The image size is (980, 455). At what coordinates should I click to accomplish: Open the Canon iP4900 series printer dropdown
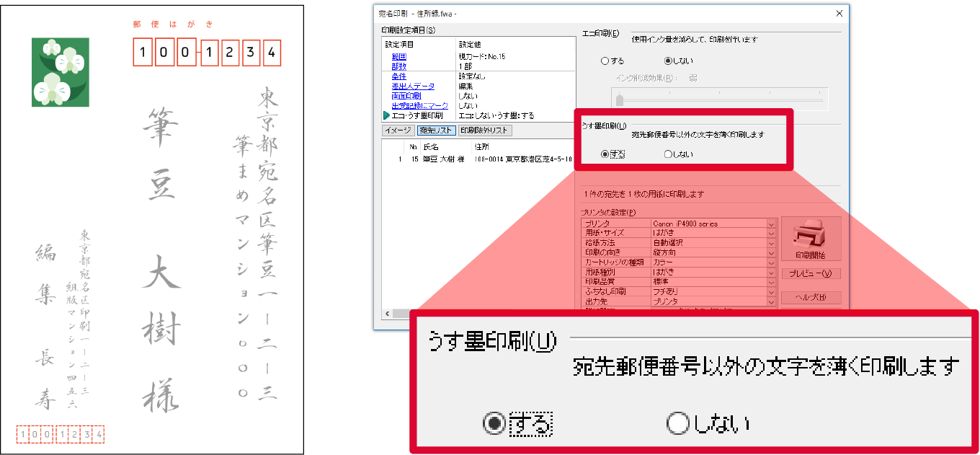point(770,224)
